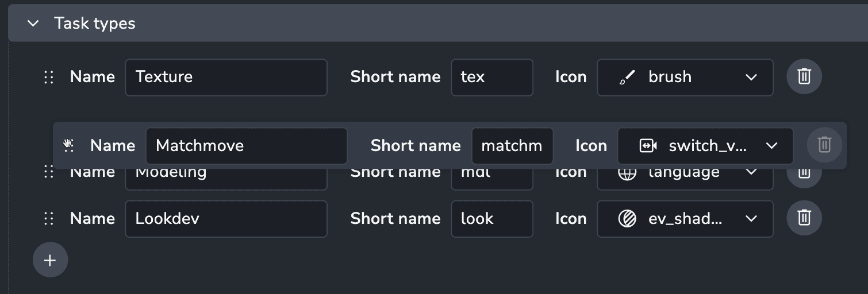Image resolution: width=868 pixels, height=294 pixels.
Task: Open the switch_video icon dropdown for Matchmove
Action: pos(771,146)
